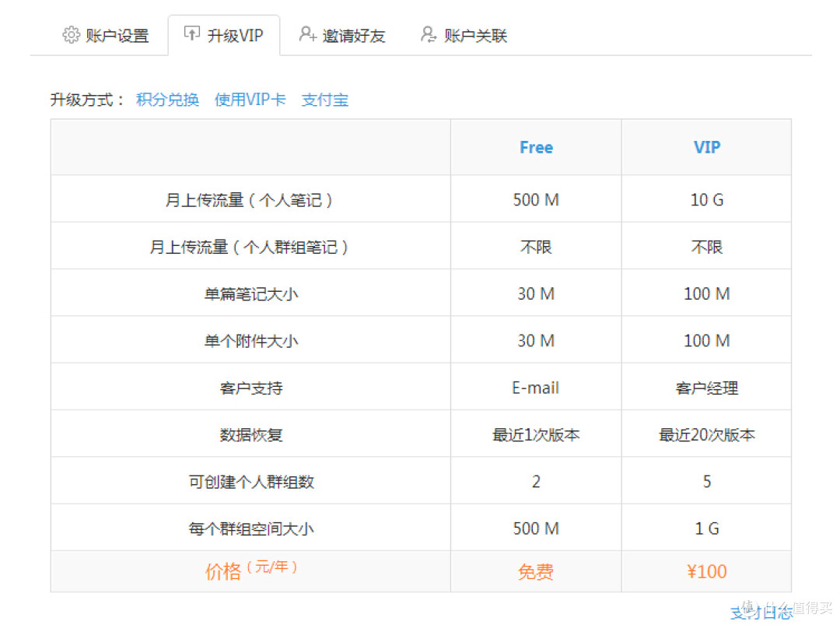The width and height of the screenshot is (840, 625).
Task: Click the 升级方式 label
Action: click(87, 100)
